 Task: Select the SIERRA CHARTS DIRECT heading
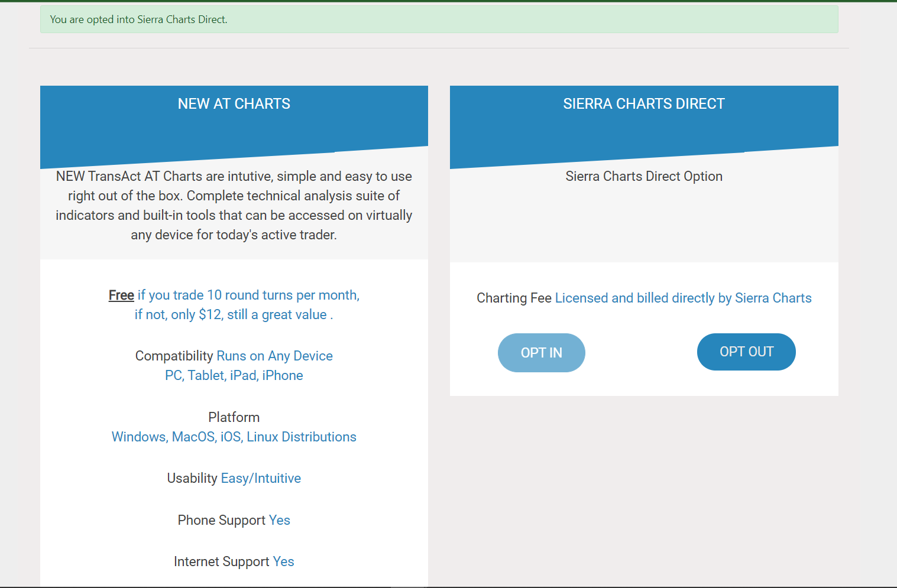tap(644, 104)
